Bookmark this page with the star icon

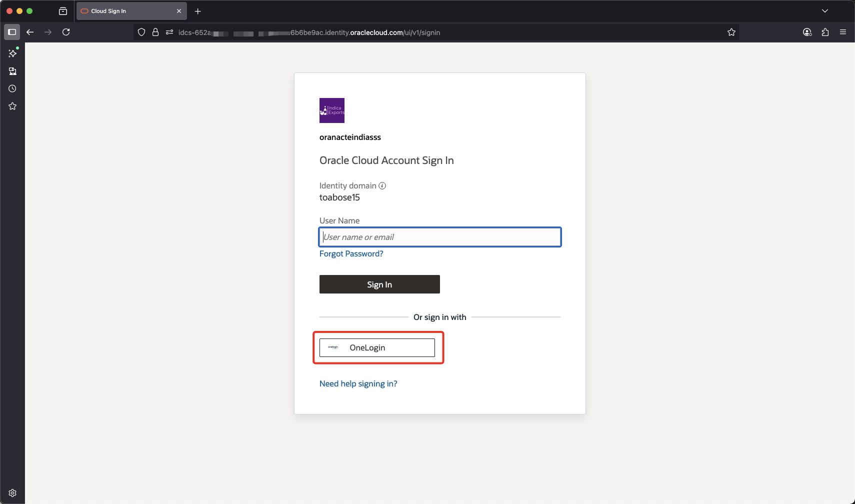coord(731,32)
